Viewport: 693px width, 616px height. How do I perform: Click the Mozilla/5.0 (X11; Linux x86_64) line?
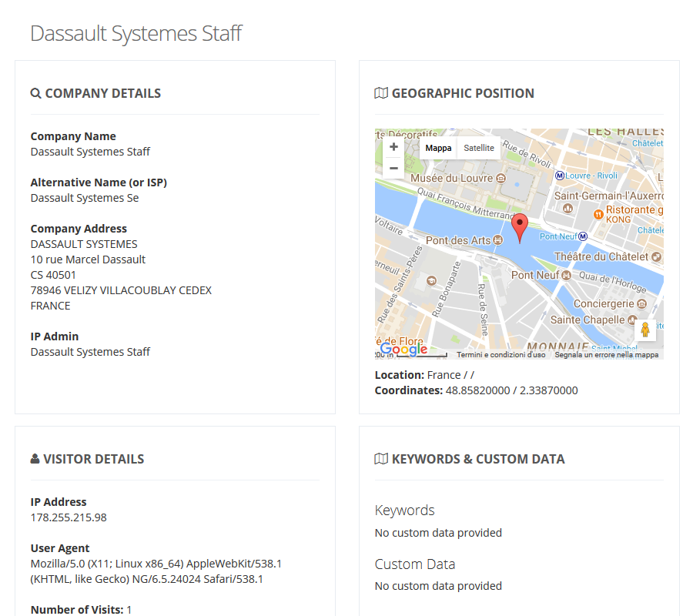156,564
